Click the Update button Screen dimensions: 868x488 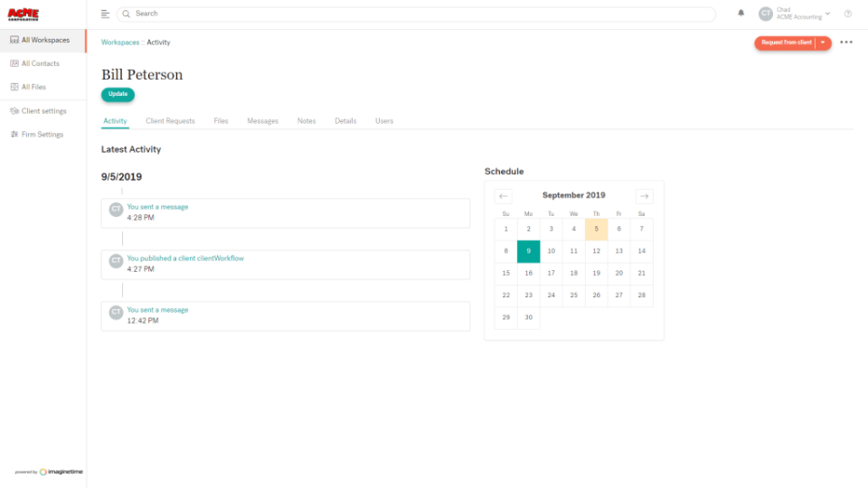pyautogui.click(x=118, y=94)
